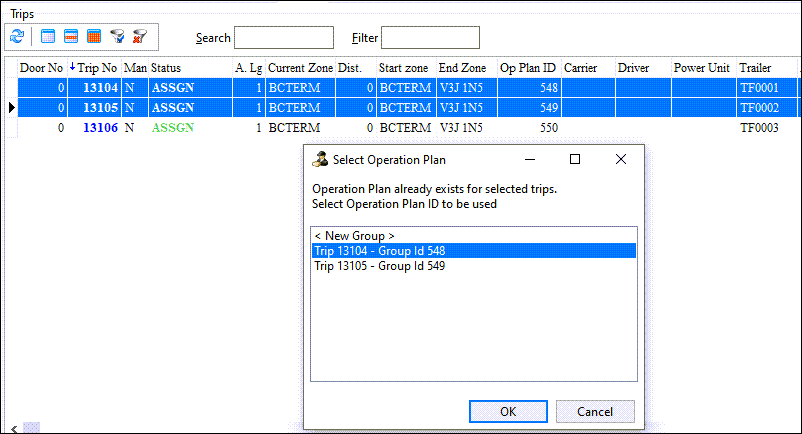Maximize the Select Operation Plan dialog
Screen dimensions: 802x434
coord(575,159)
